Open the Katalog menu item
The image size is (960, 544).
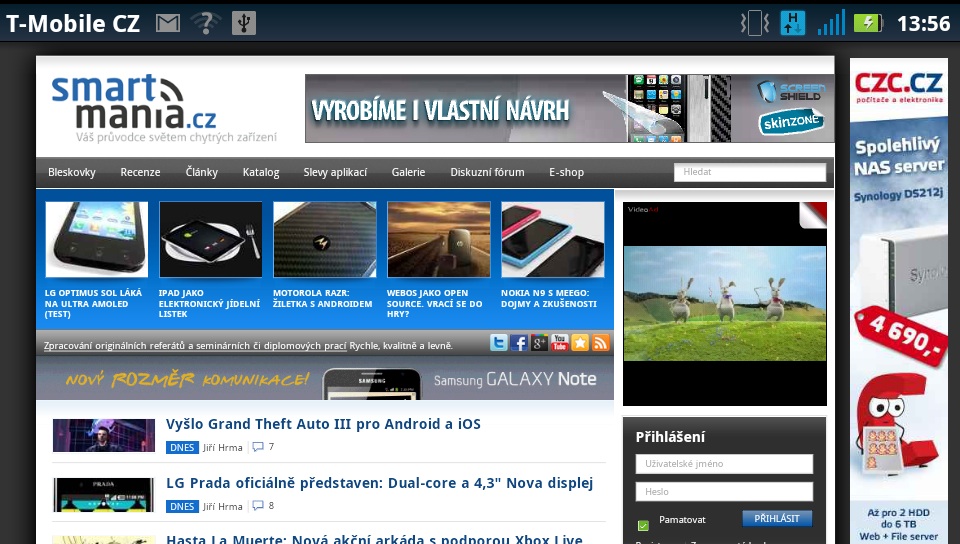coord(261,173)
